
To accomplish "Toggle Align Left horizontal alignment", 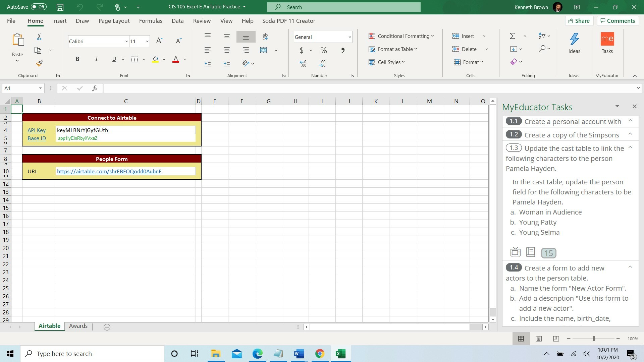I will [x=208, y=50].
